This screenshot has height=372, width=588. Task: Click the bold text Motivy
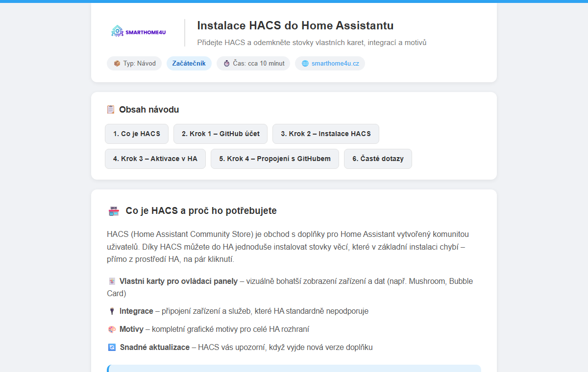point(131,329)
